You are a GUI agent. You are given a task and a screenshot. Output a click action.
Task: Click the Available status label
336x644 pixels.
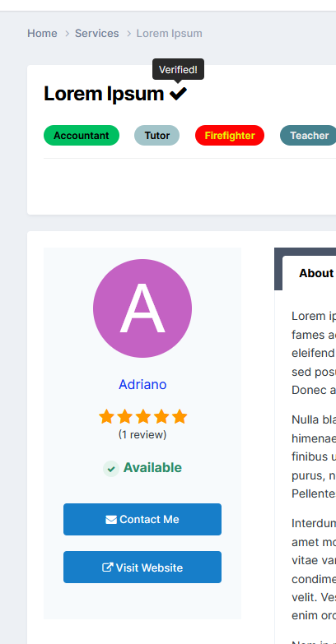pos(152,468)
